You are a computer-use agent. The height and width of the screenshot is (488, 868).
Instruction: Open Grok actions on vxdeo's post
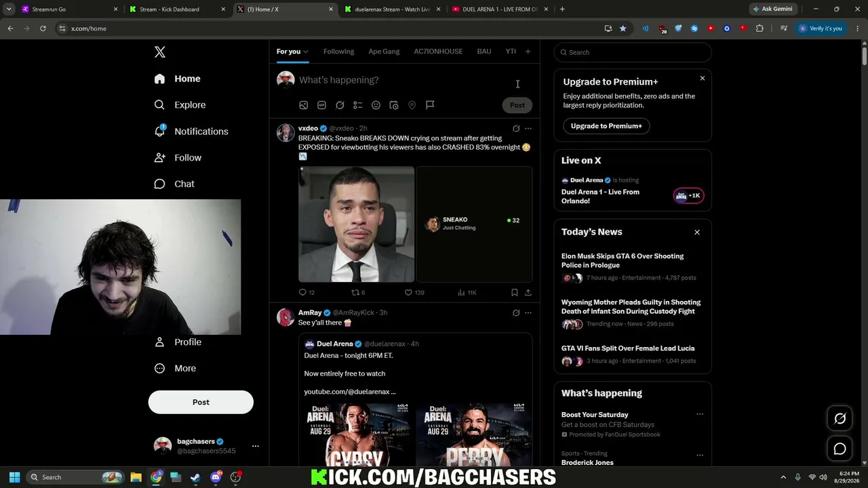[x=516, y=128]
